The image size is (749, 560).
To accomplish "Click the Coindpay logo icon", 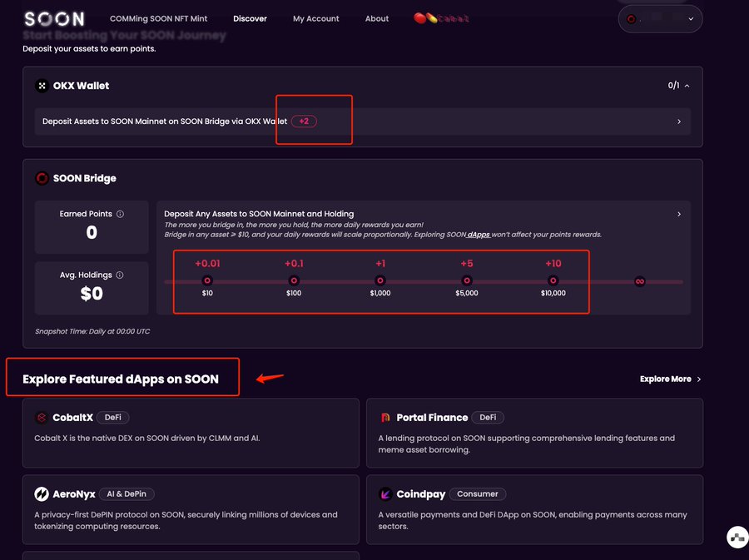I will (385, 494).
